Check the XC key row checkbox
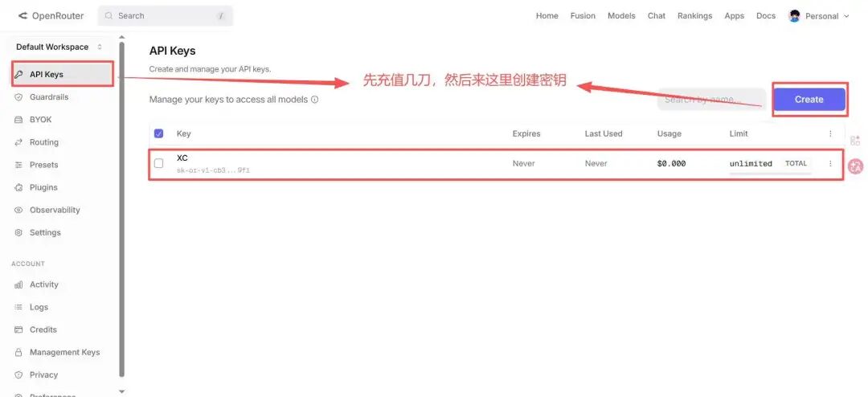Image resolution: width=868 pixels, height=397 pixels. (159, 163)
